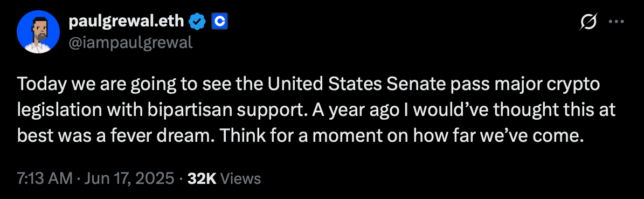Screen dimensions: 644x199
Task: Visit the paulgrewal.eth display name link
Action: point(127,22)
